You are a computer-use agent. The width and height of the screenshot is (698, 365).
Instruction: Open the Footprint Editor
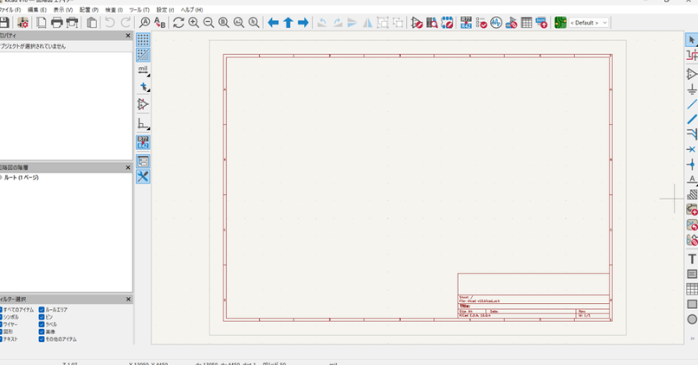(x=447, y=22)
